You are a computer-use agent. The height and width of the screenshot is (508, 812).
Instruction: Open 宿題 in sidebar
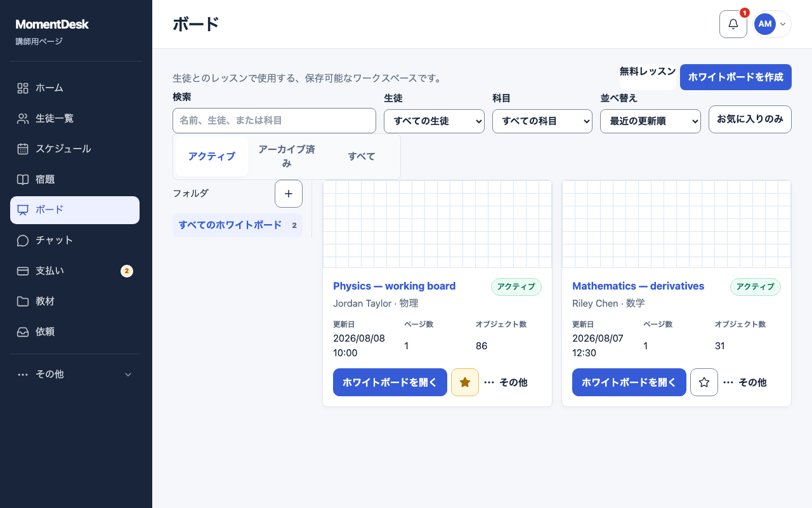[x=75, y=180]
